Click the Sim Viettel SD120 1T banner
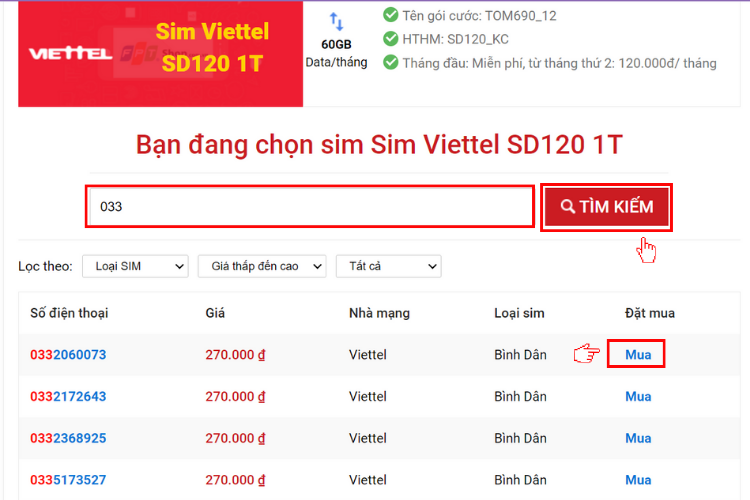Viewport: 750px width, 500px height. [160, 54]
